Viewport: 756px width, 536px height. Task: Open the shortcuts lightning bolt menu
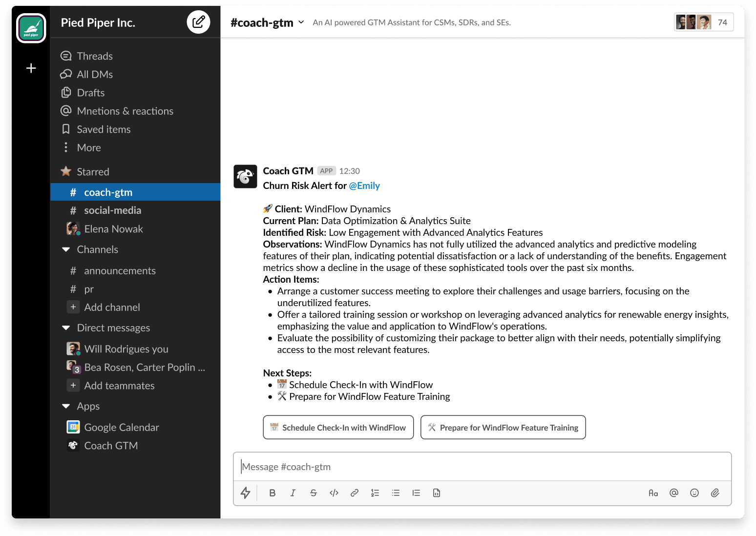pyautogui.click(x=245, y=493)
